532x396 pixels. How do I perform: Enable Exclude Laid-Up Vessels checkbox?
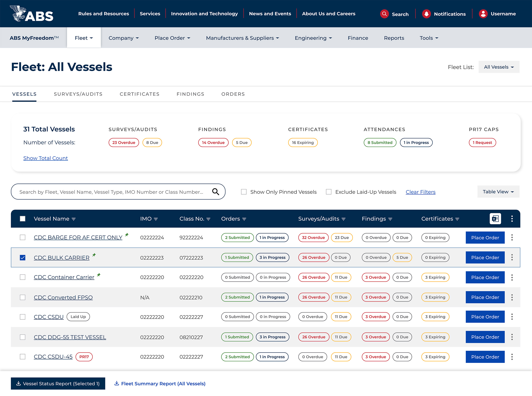[329, 192]
